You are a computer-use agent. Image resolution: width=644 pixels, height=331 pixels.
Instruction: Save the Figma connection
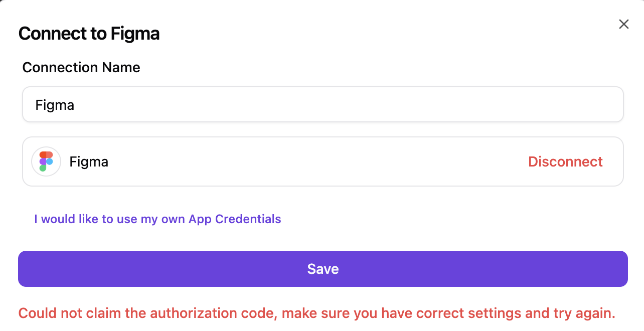point(323,269)
